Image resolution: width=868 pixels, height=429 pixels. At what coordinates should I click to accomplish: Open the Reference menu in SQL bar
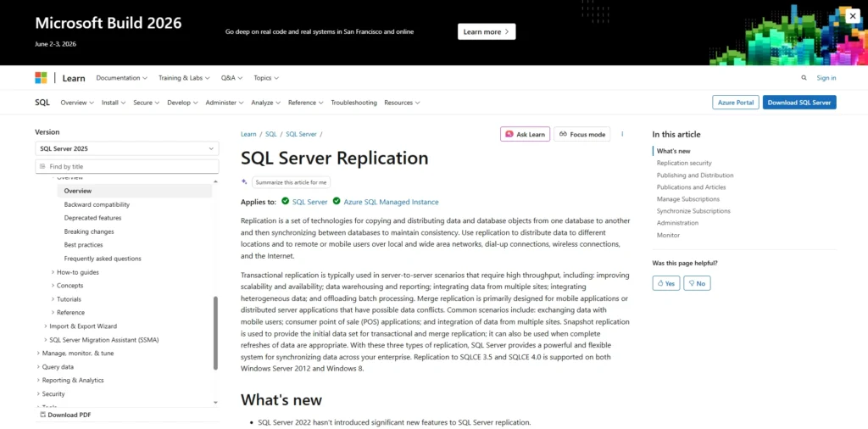point(305,103)
